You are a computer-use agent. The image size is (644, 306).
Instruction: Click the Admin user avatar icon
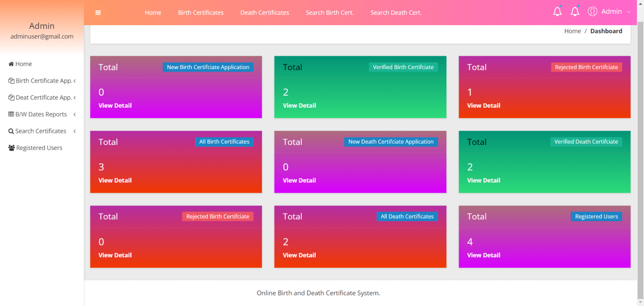[592, 11]
